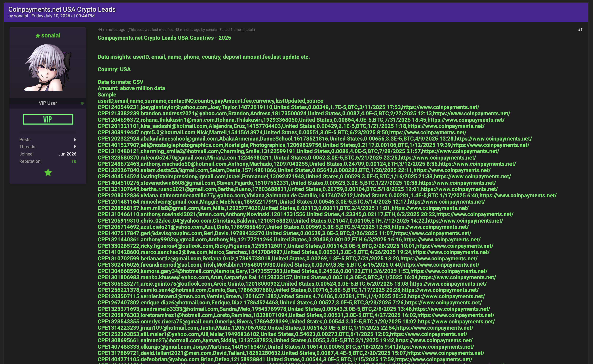This screenshot has width=593, height=364.
Task: Click the Posts count 6
Action: click(x=75, y=140)
